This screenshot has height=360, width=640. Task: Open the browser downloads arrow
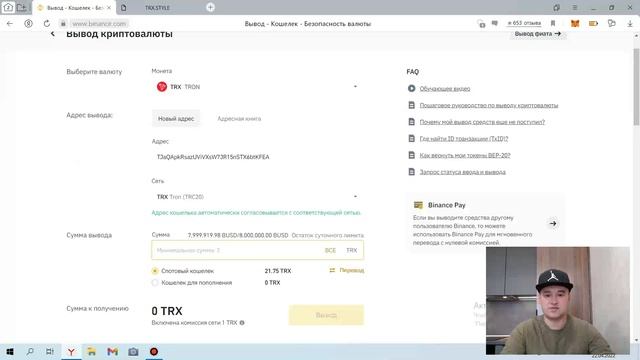click(630, 24)
